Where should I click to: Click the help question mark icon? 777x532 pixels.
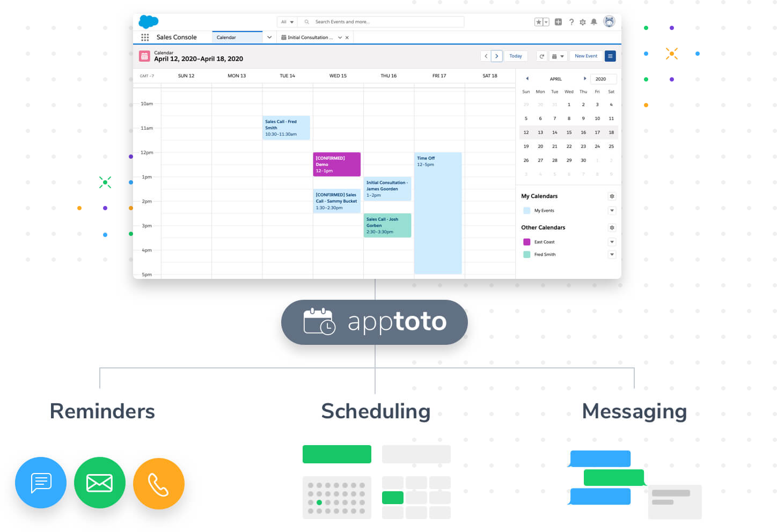coord(571,22)
